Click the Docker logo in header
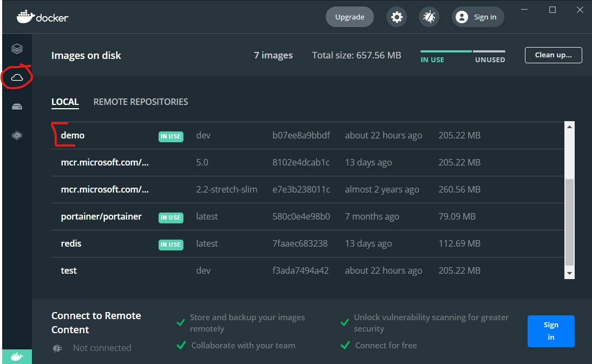The width and height of the screenshot is (592, 364). (43, 17)
